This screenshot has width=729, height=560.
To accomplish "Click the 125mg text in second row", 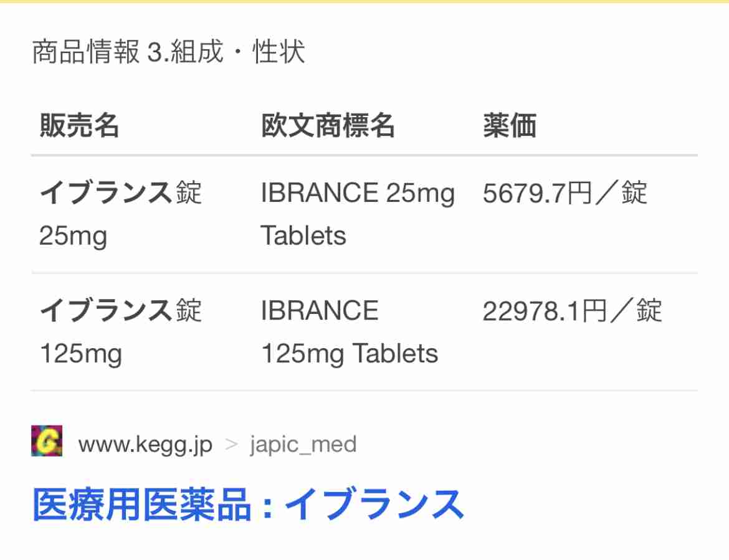I will 81,354.
